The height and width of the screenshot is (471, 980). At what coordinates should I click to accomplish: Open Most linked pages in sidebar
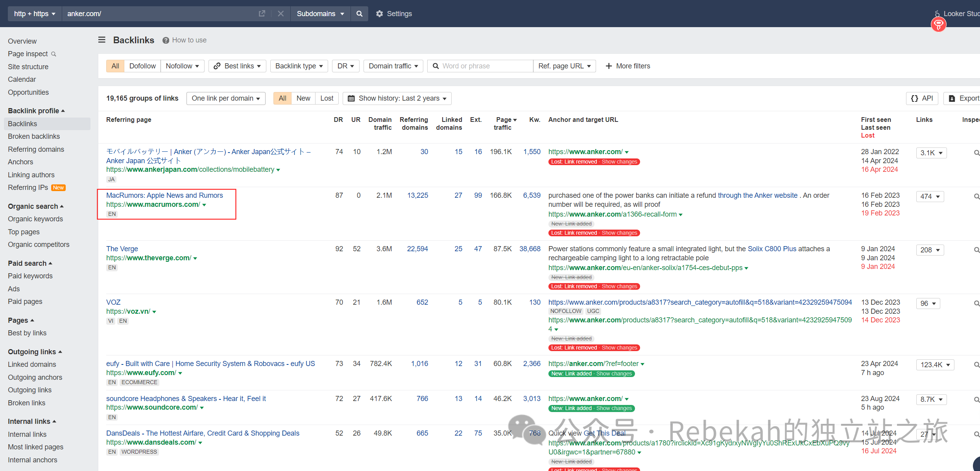point(35,447)
